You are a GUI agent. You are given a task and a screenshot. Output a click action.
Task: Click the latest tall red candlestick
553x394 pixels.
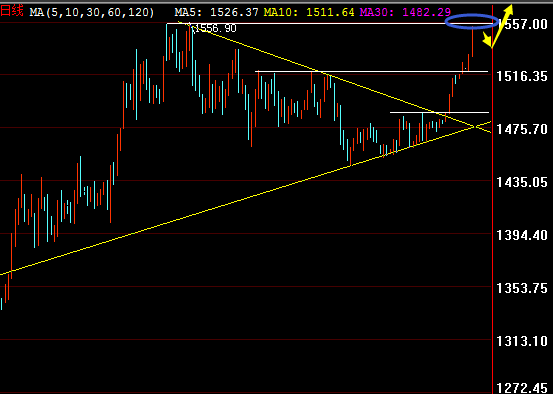tap(473, 41)
